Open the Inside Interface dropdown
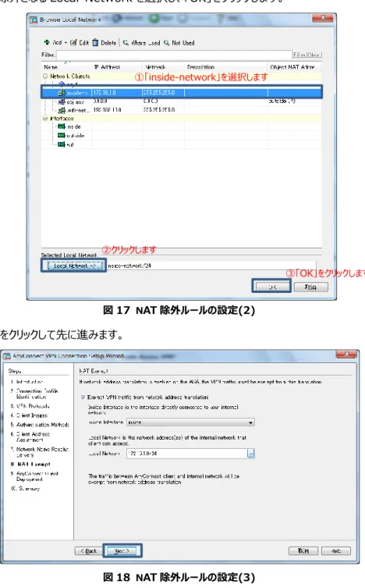The image size is (365, 588). pos(190,422)
